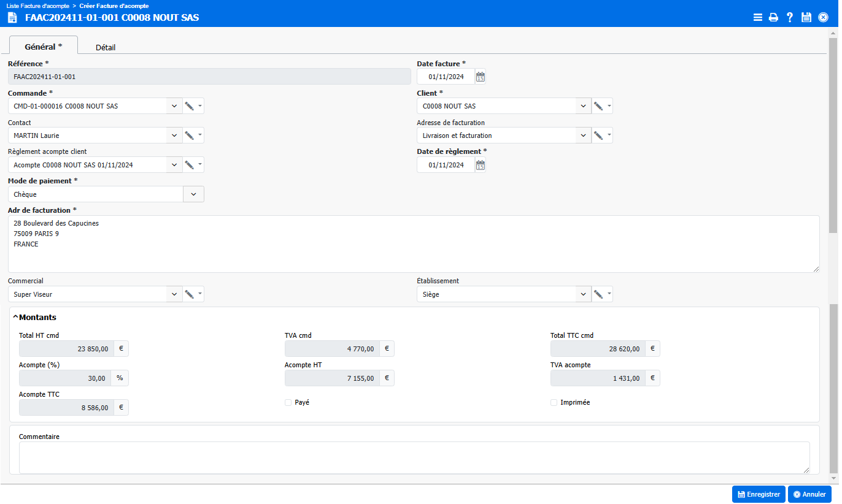Click the print icon in header
This screenshot has height=504, width=842.
[774, 17]
